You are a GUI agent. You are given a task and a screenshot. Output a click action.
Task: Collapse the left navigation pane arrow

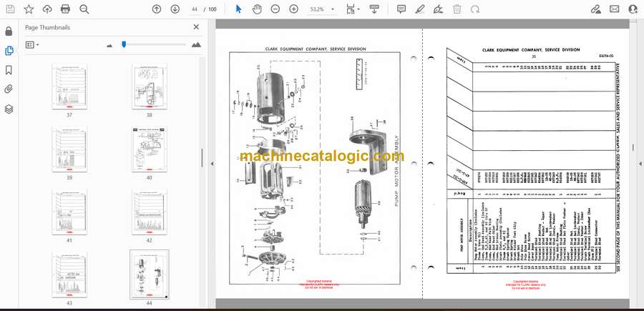coord(212,164)
